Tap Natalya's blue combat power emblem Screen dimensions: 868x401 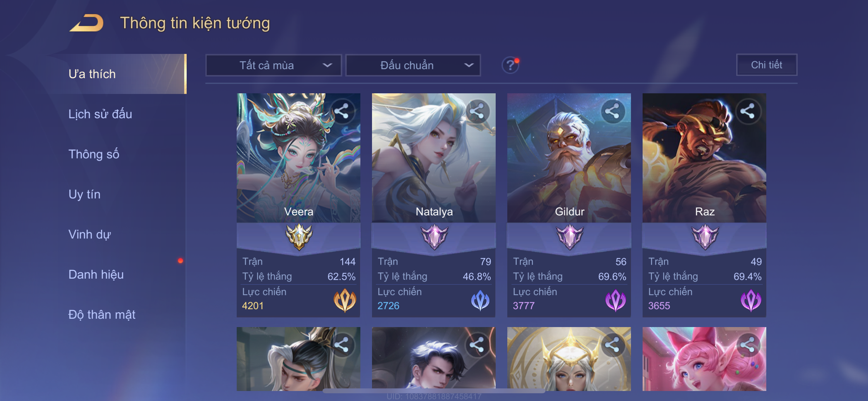[480, 300]
